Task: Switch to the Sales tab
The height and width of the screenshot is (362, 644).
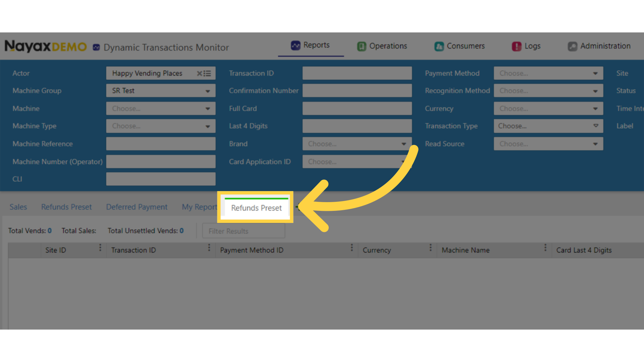Action: point(18,207)
